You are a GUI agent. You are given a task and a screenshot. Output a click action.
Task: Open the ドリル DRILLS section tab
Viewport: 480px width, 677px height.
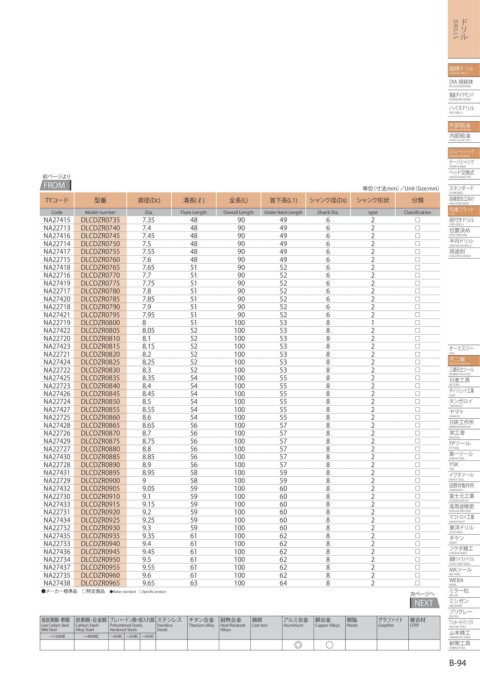[x=464, y=29]
